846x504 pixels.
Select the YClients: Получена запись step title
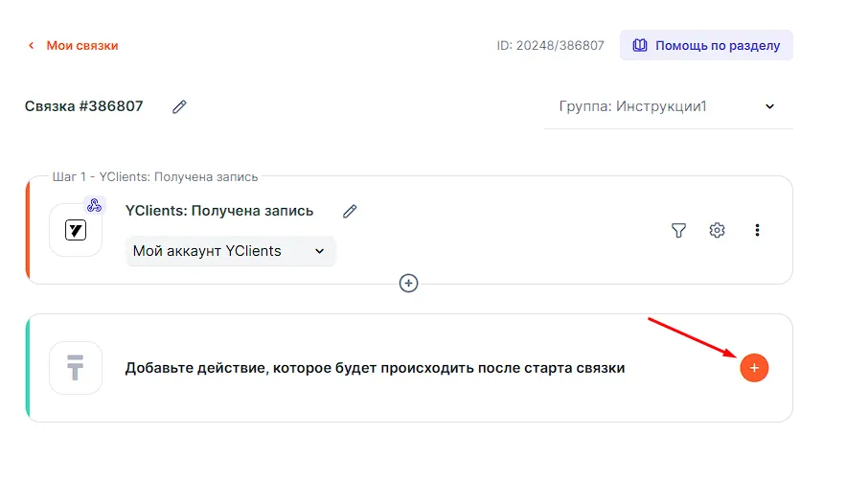(x=219, y=211)
